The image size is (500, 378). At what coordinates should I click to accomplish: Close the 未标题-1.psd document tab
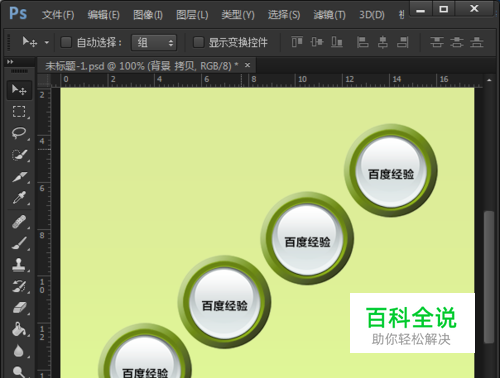[247, 65]
